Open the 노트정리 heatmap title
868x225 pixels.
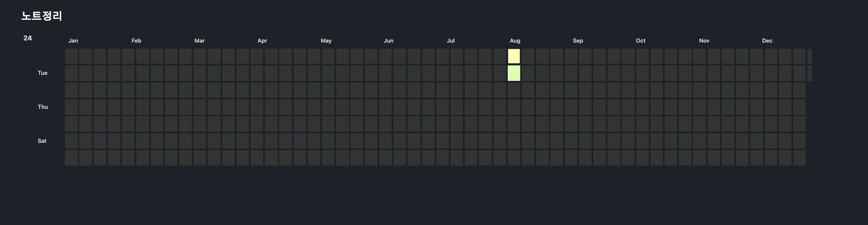(x=42, y=16)
